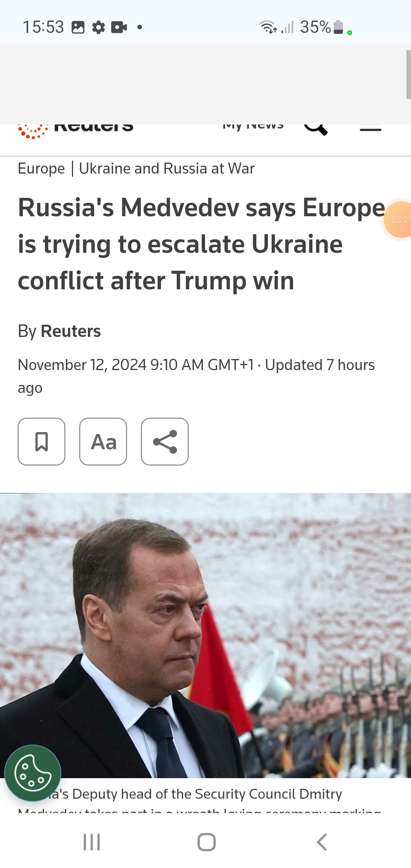Tap the article headline text
411x868 pixels.
[x=201, y=244]
